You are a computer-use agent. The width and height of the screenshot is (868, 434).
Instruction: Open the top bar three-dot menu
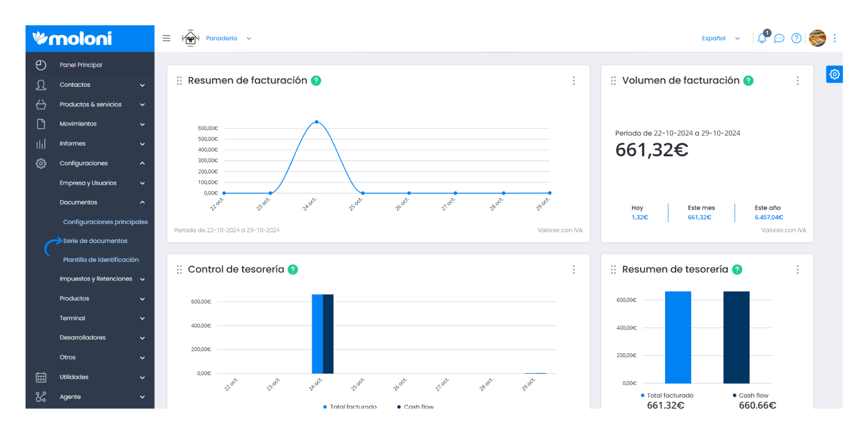coord(835,38)
